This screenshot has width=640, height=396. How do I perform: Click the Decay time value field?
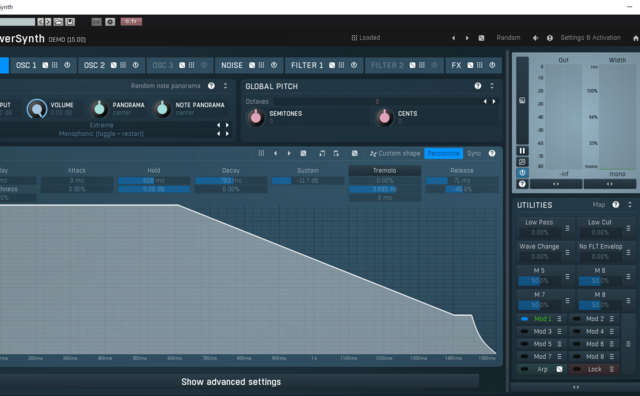(231, 180)
